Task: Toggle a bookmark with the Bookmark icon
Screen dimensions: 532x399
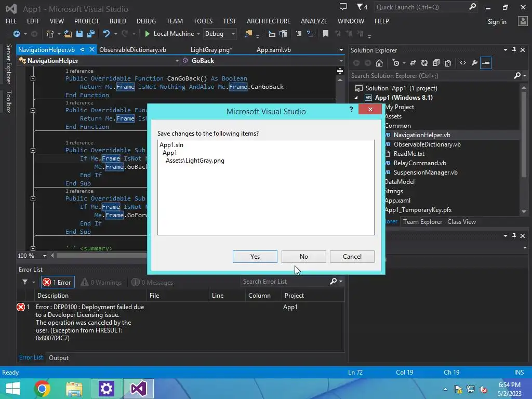Action: pyautogui.click(x=325, y=34)
